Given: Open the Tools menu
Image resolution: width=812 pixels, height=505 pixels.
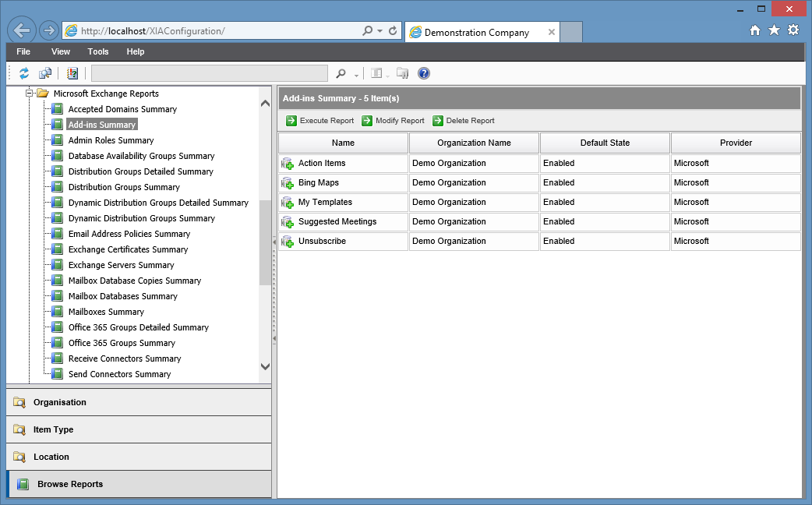Looking at the screenshot, I should tap(98, 51).
